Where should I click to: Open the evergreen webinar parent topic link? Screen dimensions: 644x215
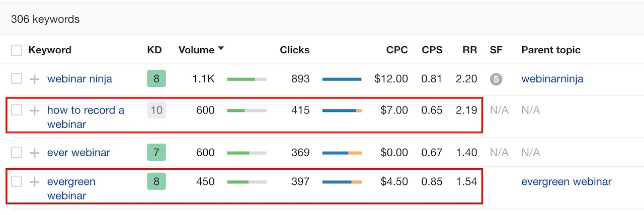[567, 182]
